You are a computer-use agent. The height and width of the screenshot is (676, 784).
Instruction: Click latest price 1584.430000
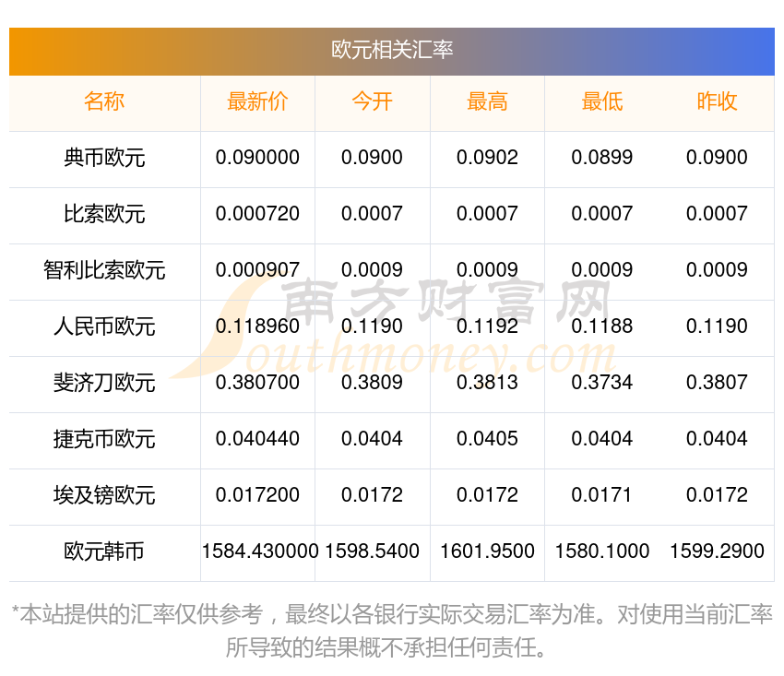(260, 551)
